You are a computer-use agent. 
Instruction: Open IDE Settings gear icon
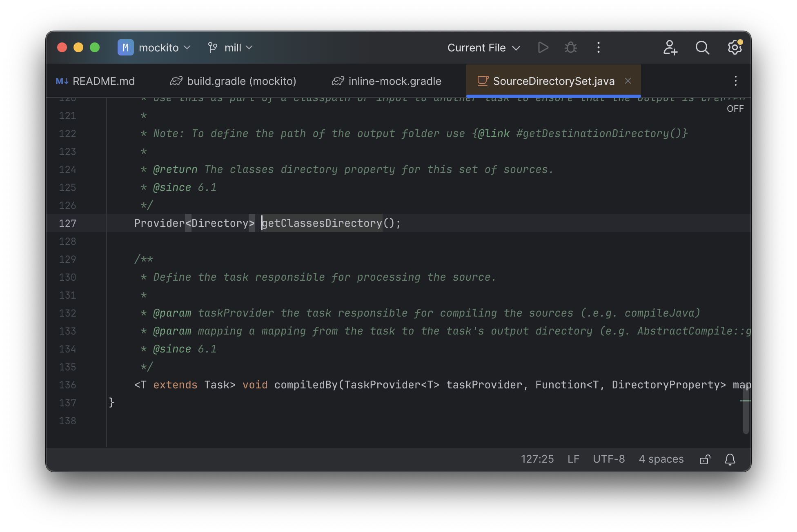tap(735, 47)
